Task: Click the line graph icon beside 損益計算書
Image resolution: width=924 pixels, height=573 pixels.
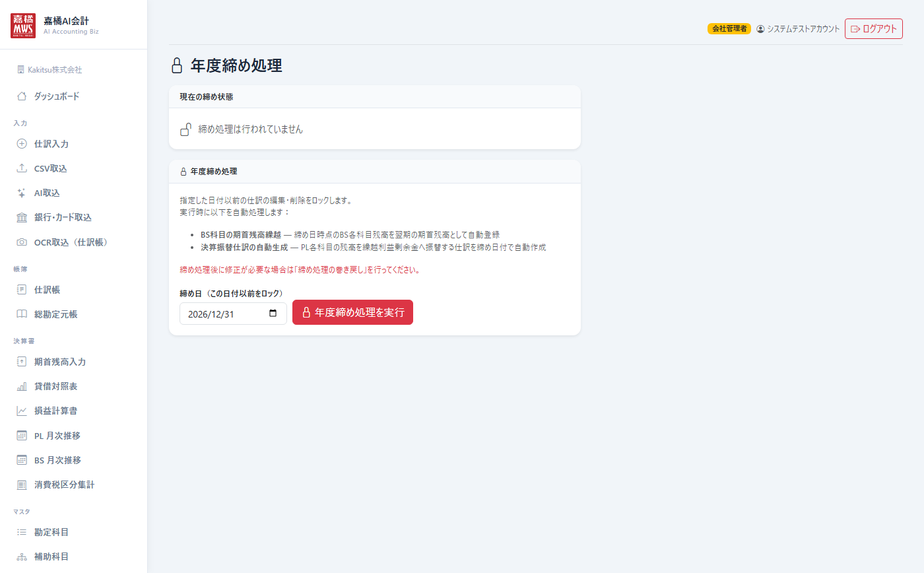Action: point(22,411)
